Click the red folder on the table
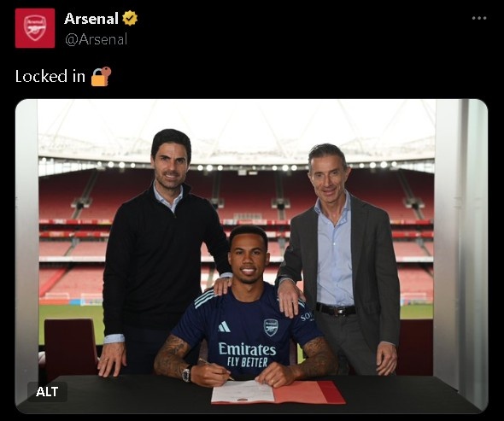504x421 pixels. click(309, 393)
